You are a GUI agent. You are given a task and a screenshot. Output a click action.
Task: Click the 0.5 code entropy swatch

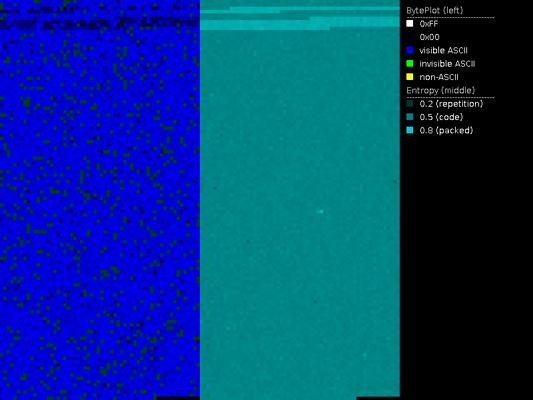coord(410,117)
